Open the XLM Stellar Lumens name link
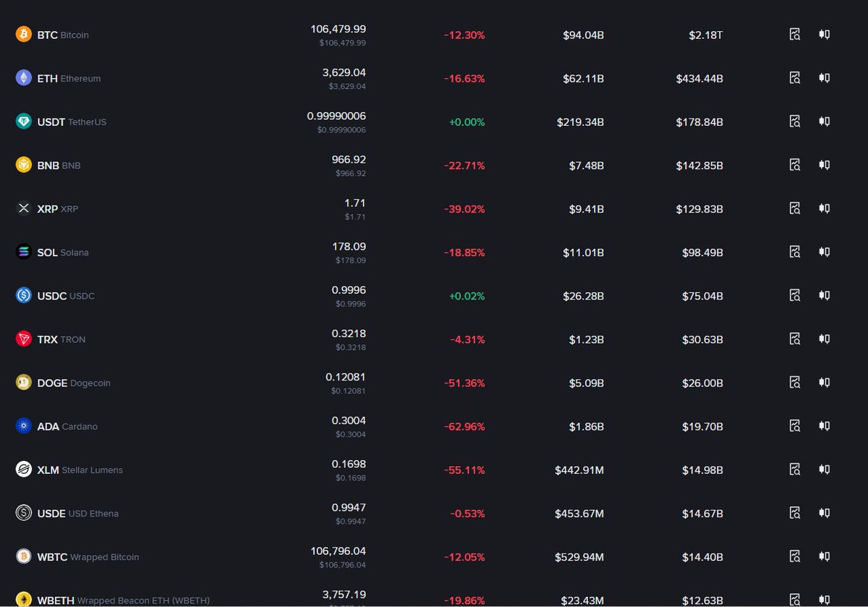Viewport: 868px width, 607px height. [x=80, y=470]
